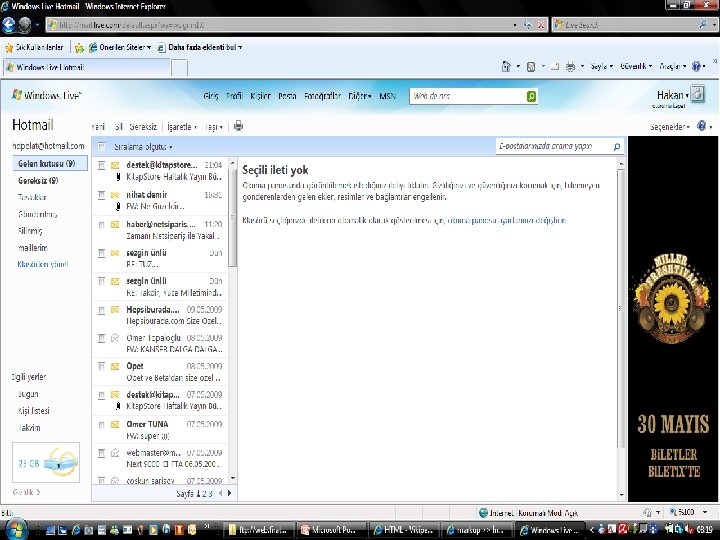Viewport: 720px width, 540px height.
Task: Click the email search magnifier icon
Action: (617, 146)
